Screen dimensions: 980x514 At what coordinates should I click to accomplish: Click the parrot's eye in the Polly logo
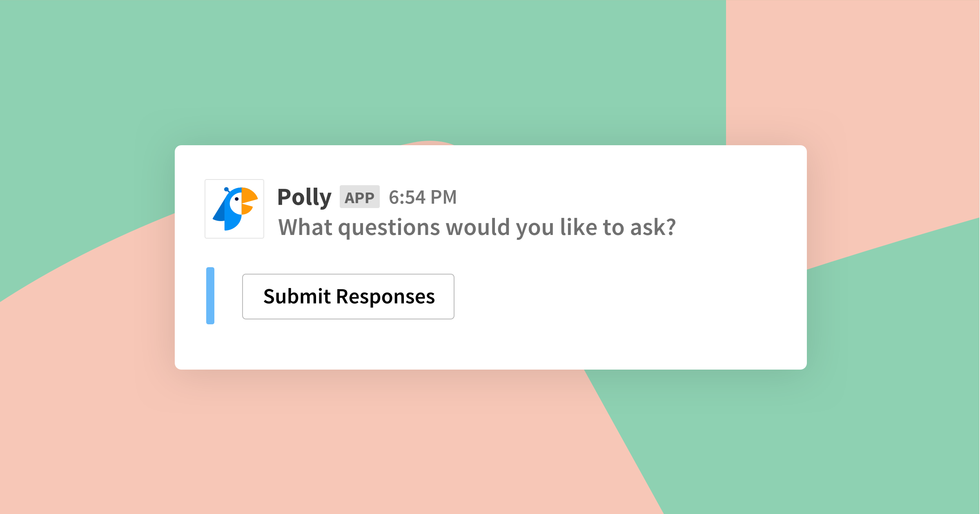point(236,199)
